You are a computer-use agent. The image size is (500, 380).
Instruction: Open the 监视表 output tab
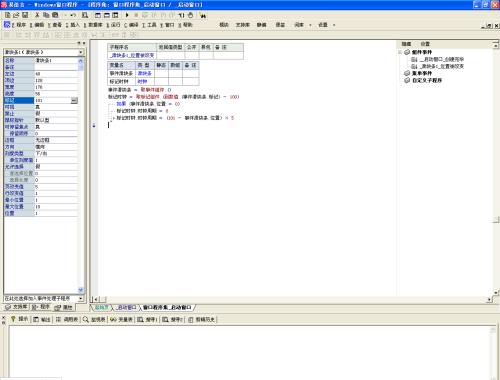(94, 319)
